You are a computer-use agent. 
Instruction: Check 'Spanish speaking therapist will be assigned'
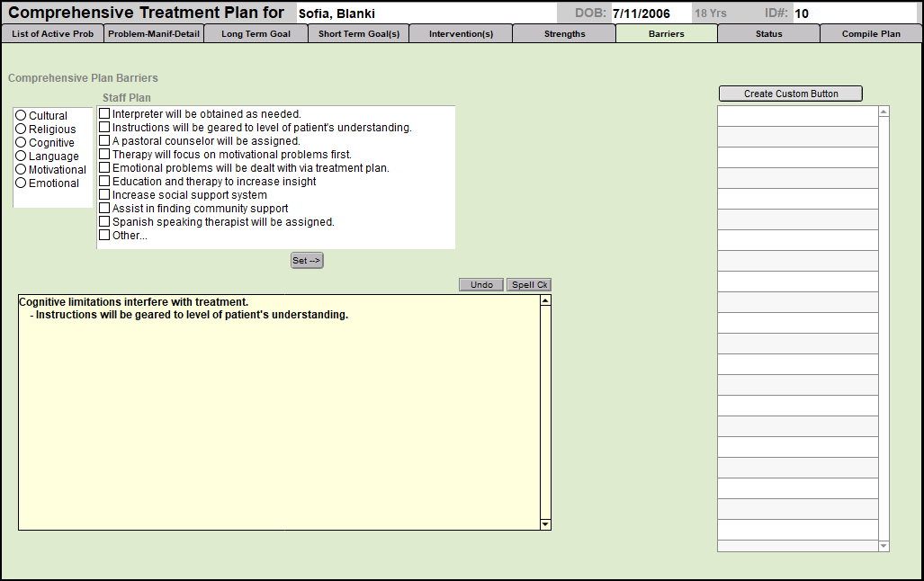[x=104, y=222]
